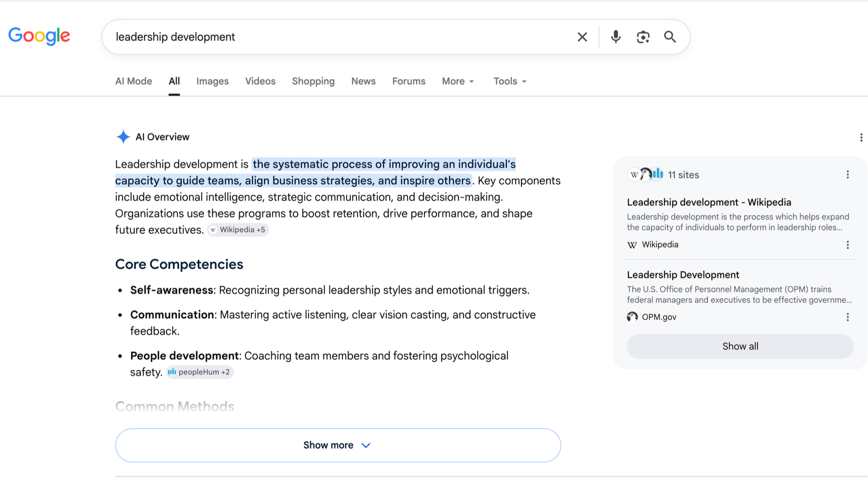Open the Tools dropdown
Screen dimensions: 868x488
click(x=510, y=81)
